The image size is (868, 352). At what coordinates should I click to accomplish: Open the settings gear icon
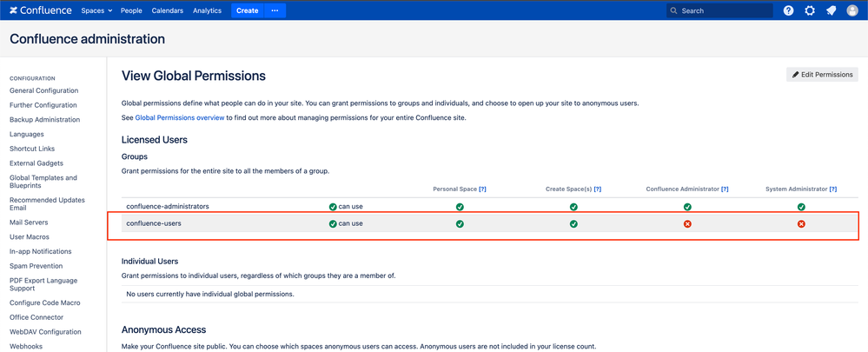point(810,10)
